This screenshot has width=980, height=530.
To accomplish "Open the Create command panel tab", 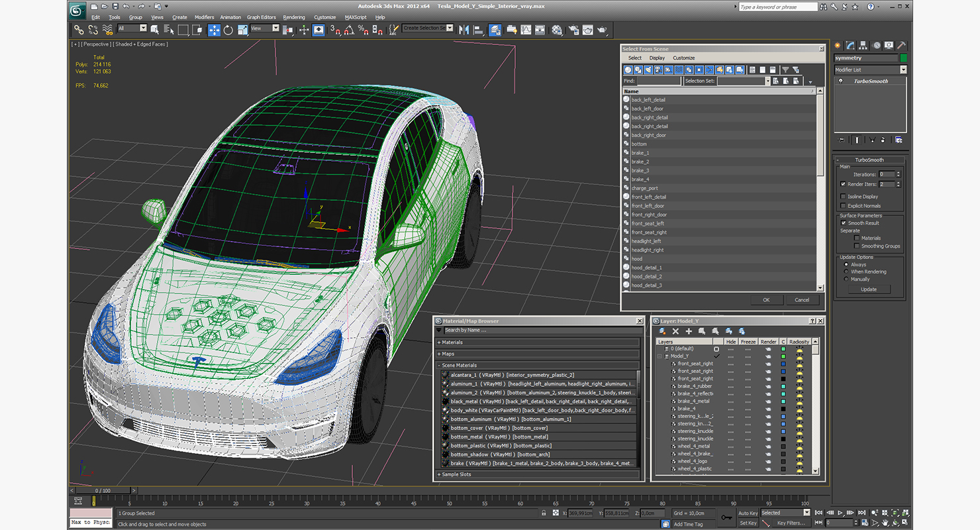I will (x=838, y=45).
